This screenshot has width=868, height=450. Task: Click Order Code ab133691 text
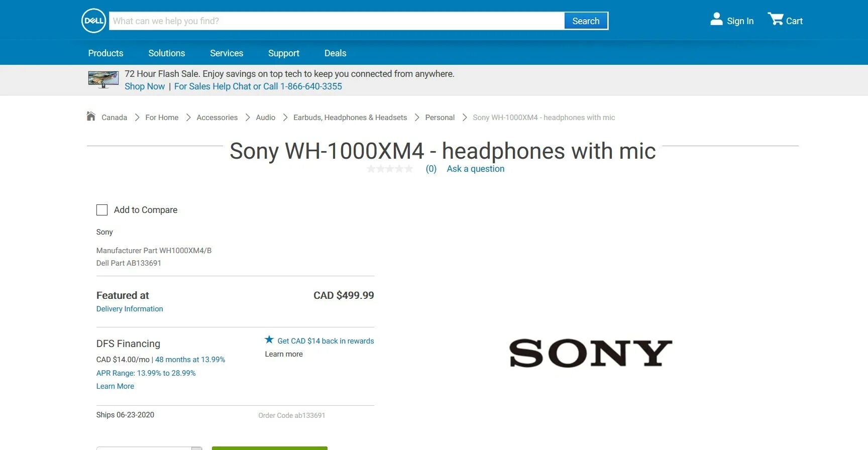pos(292,415)
